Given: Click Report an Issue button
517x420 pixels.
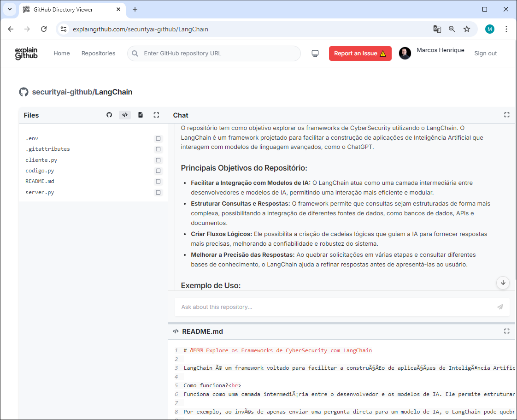Looking at the screenshot, I should pos(360,53).
